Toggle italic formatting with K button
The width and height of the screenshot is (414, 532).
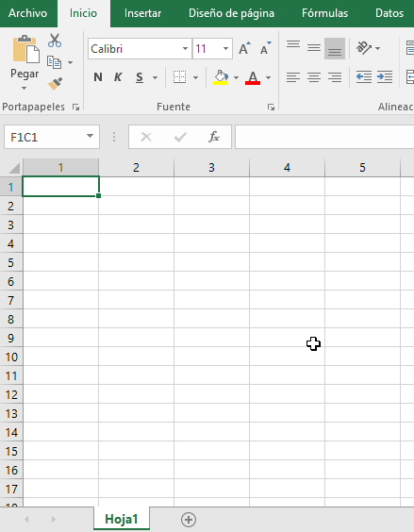[118, 77]
